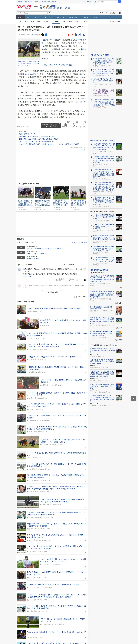Expand first comment with …もっと見る
Screen dimensions: 138x644
(28, 276)
